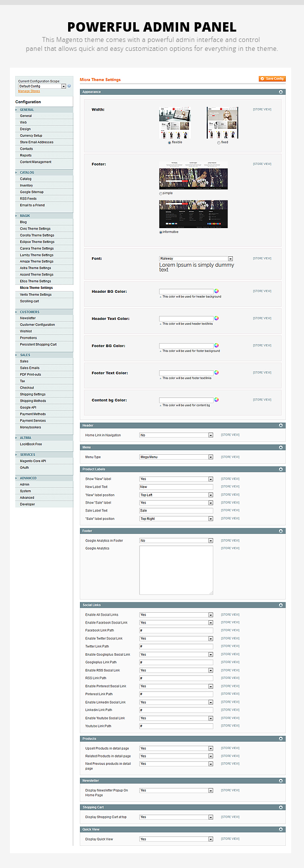Collapse the Social Links section arrow icon

(x=281, y=605)
